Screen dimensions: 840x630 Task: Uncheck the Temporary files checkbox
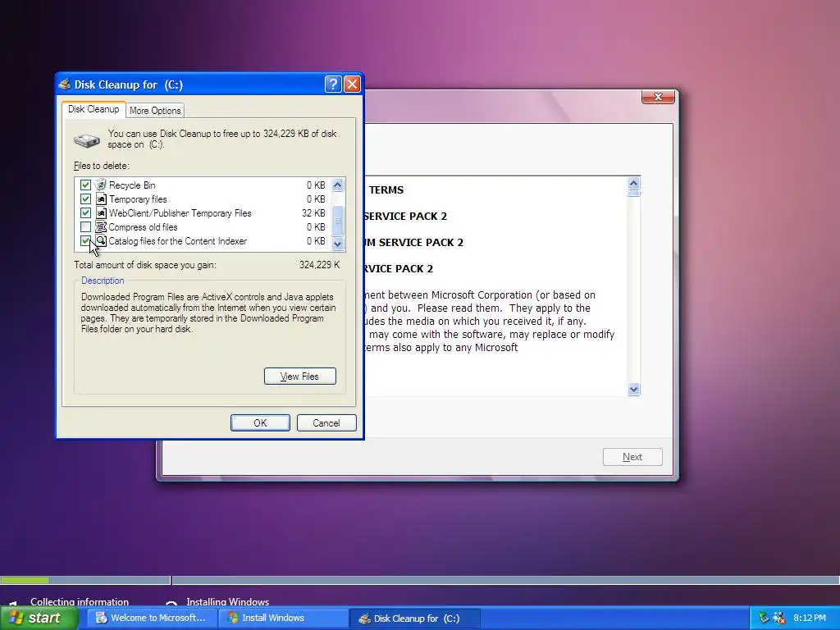[85, 199]
